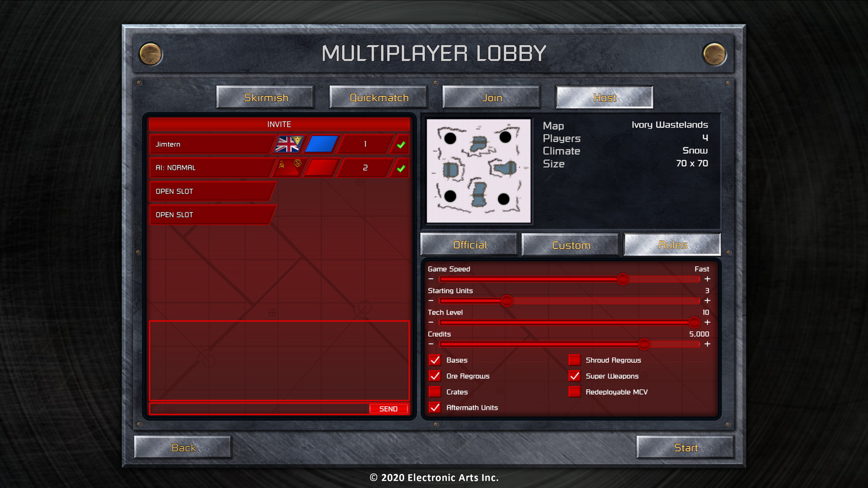Toggle the Bases checkbox on or off
Image resolution: width=868 pixels, height=488 pixels.
[436, 359]
